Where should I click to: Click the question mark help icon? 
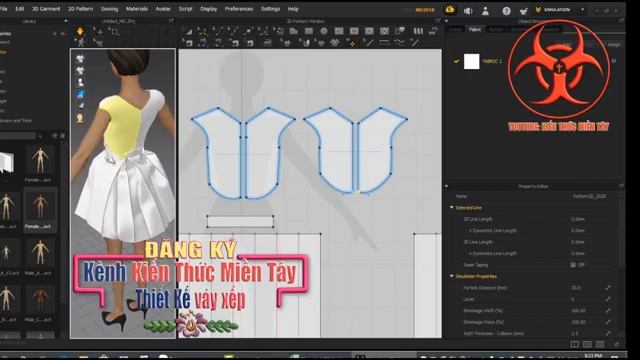[506, 11]
